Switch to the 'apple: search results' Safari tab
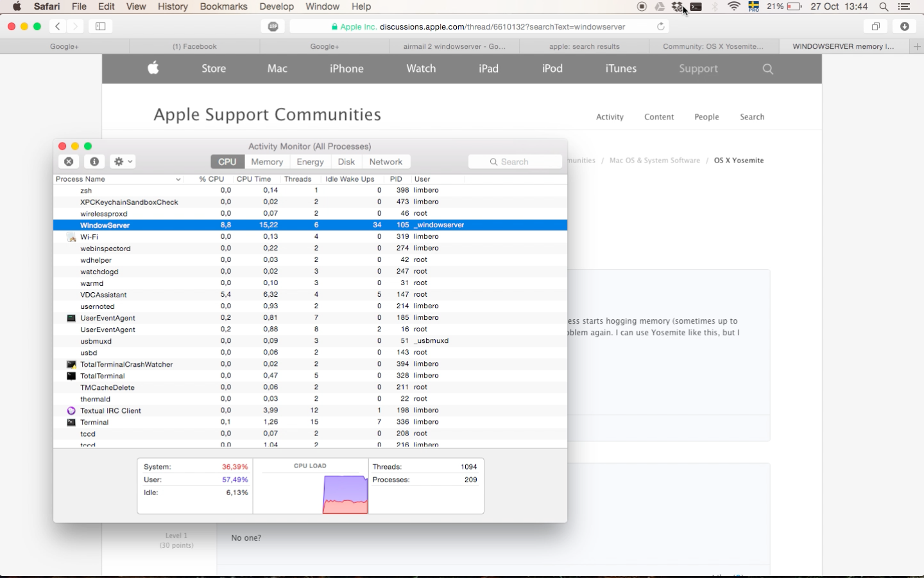Viewport: 924px width, 578px height. (585, 46)
